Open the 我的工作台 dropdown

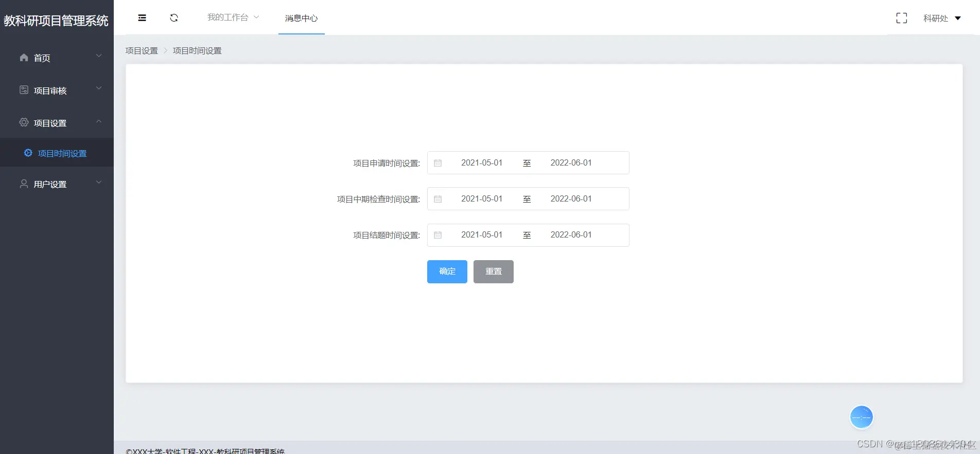[x=233, y=17]
